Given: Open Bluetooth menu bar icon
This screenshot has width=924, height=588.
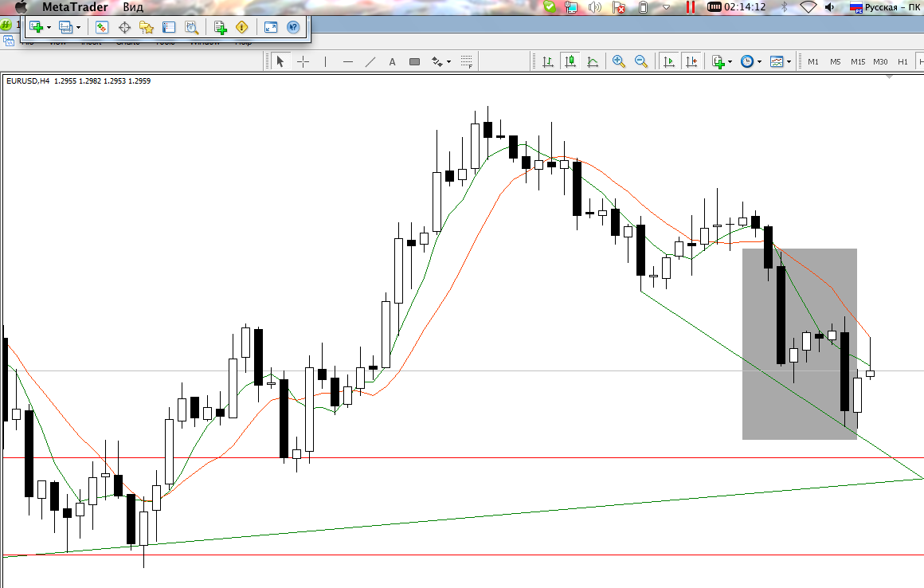Looking at the screenshot, I should pos(785,7).
